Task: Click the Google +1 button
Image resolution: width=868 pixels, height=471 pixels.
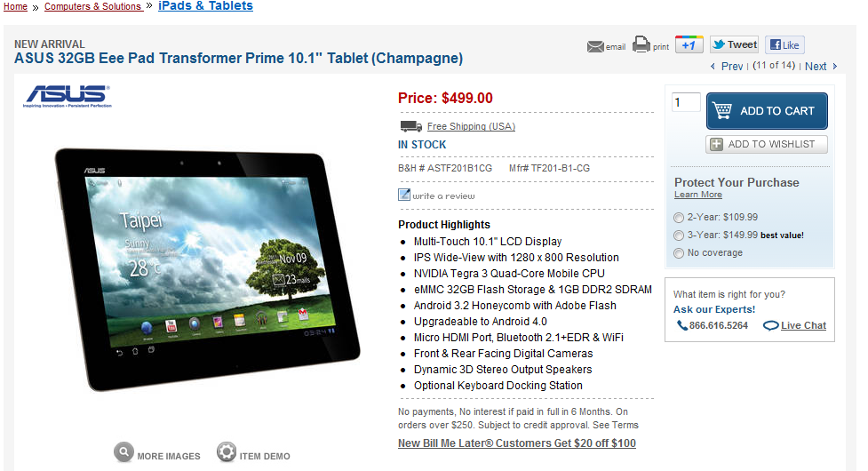Action: coord(689,44)
